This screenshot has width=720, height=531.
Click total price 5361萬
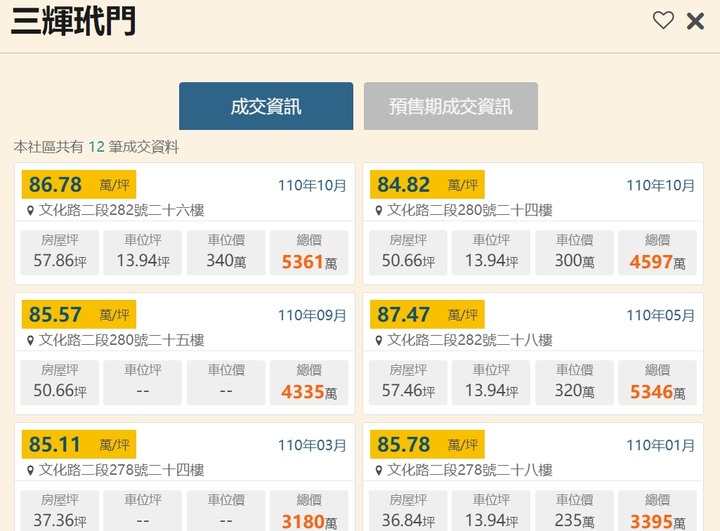tap(309, 262)
